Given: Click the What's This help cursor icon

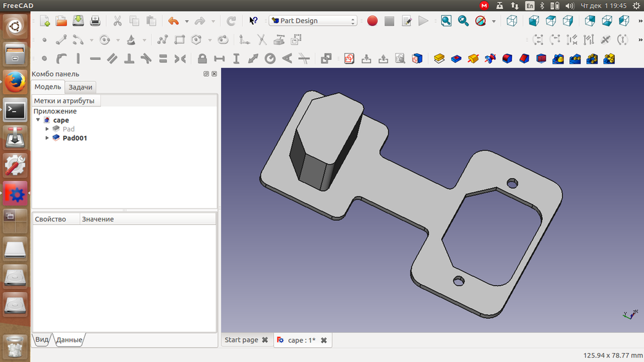Looking at the screenshot, I should 253,21.
